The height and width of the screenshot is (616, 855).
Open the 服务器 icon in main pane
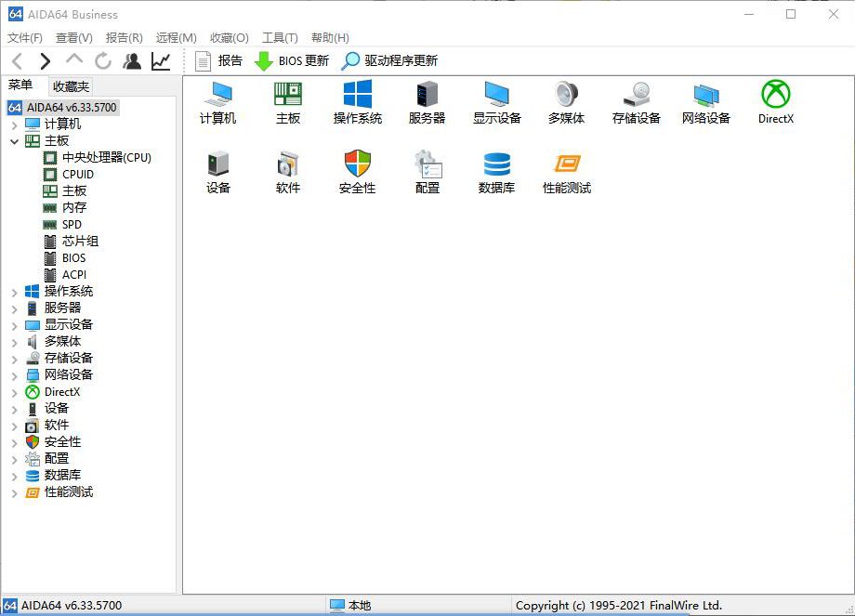coord(427,102)
